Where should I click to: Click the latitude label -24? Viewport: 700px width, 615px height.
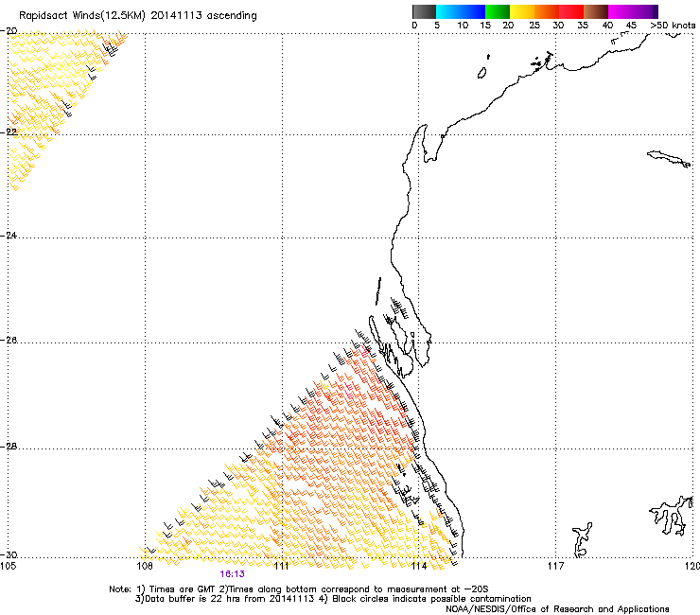(9, 235)
